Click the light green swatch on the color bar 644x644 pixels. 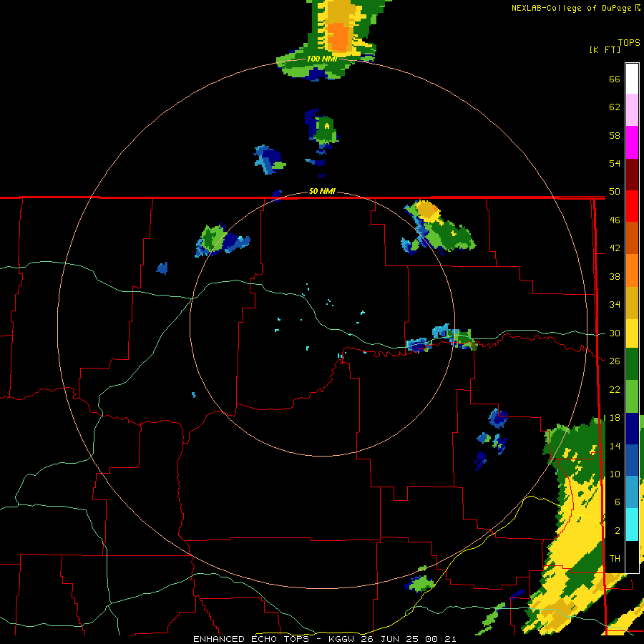coord(632,396)
